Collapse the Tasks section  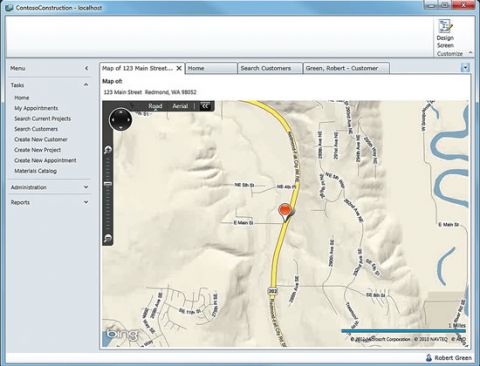point(86,85)
